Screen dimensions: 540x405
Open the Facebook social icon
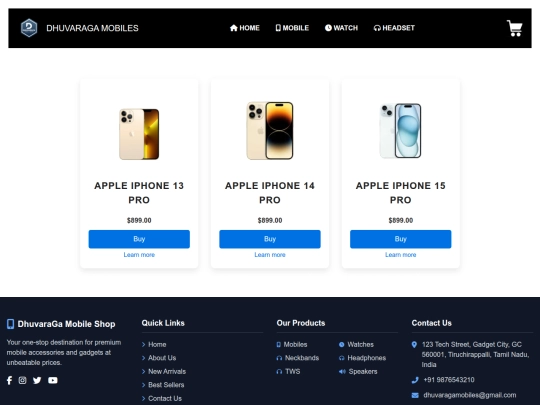[x=9, y=380]
